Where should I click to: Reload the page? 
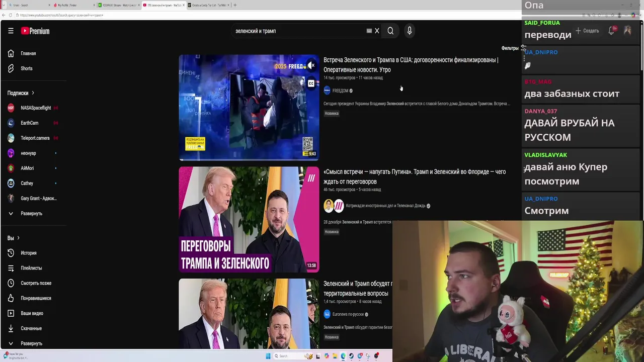11,15
